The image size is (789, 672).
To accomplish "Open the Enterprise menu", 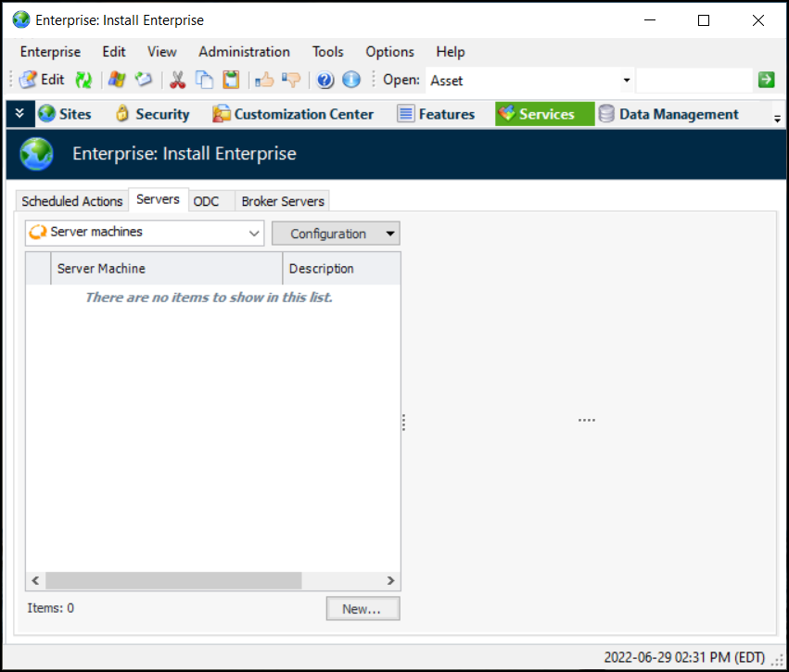I will tap(50, 52).
